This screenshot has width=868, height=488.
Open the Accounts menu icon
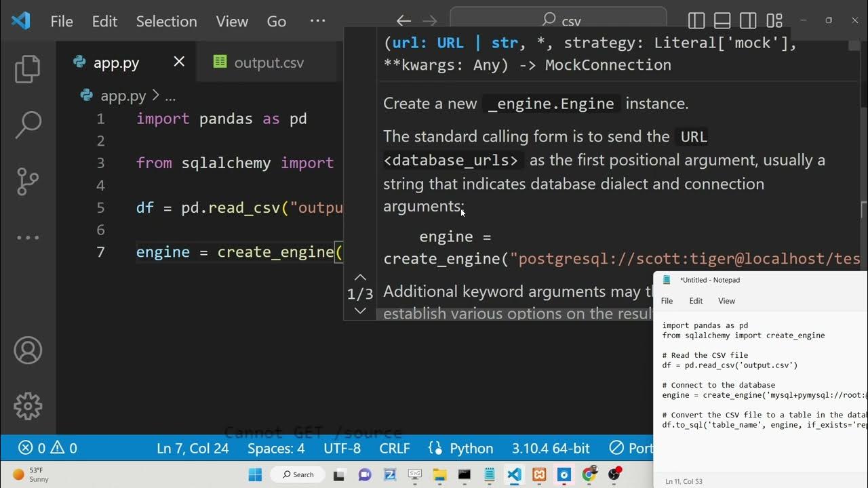[28, 350]
